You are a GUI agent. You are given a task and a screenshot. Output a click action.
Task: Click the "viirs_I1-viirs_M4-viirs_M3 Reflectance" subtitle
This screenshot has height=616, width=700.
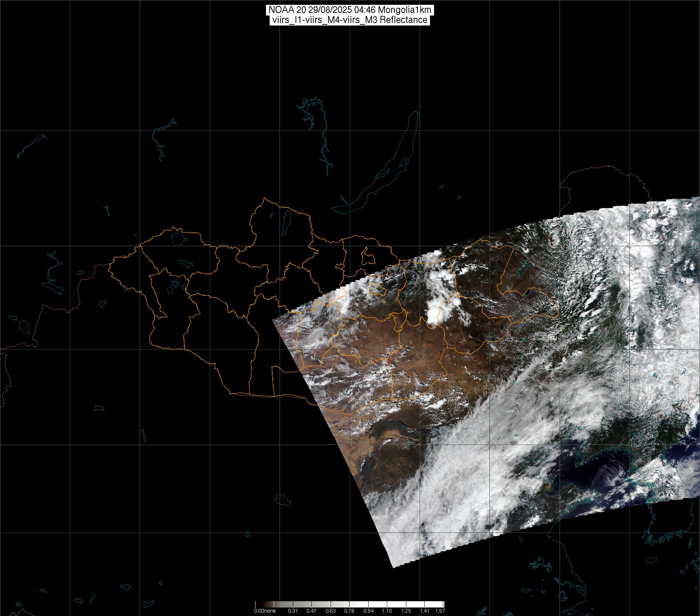pyautogui.click(x=349, y=20)
